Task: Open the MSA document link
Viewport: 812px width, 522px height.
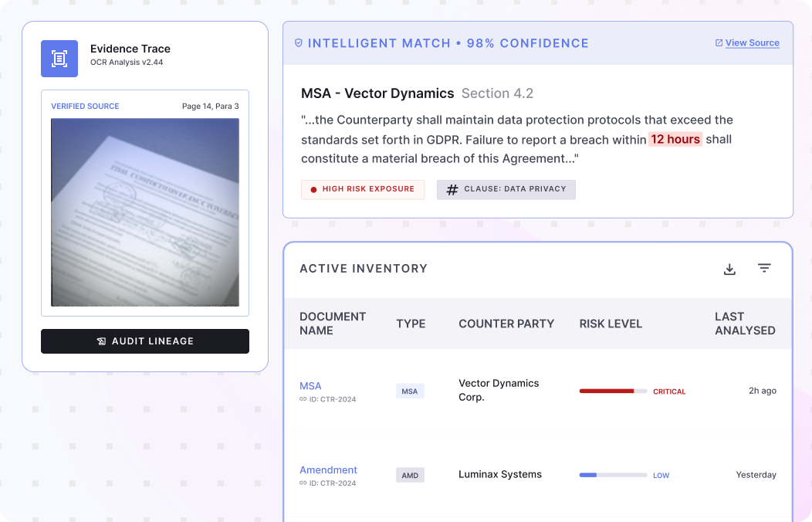Action: click(x=310, y=386)
